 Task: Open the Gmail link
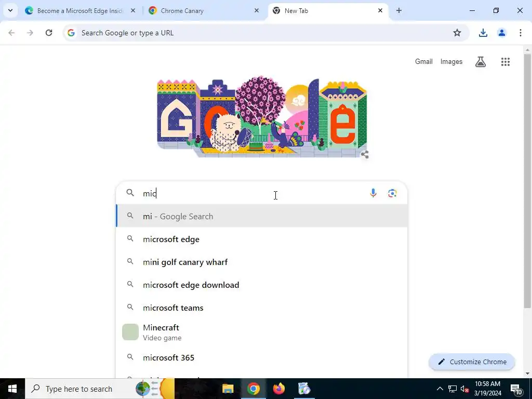(424, 61)
